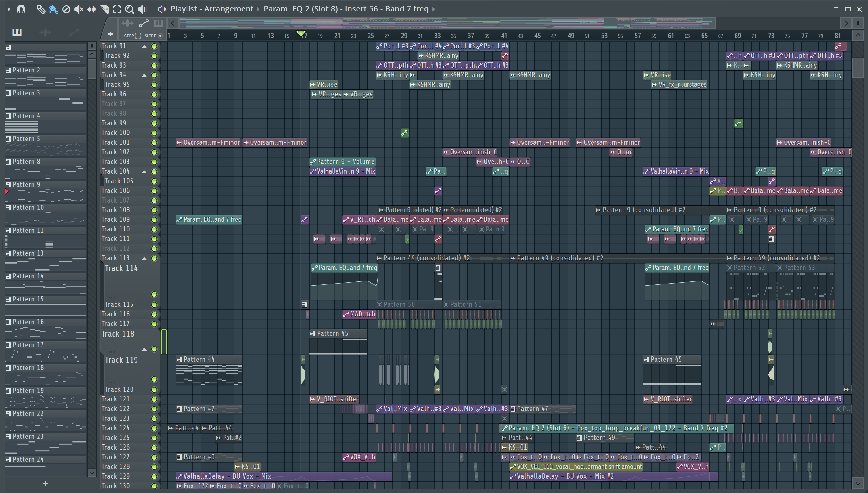
Task: Select the Playback speaker tool
Action: tap(142, 9)
